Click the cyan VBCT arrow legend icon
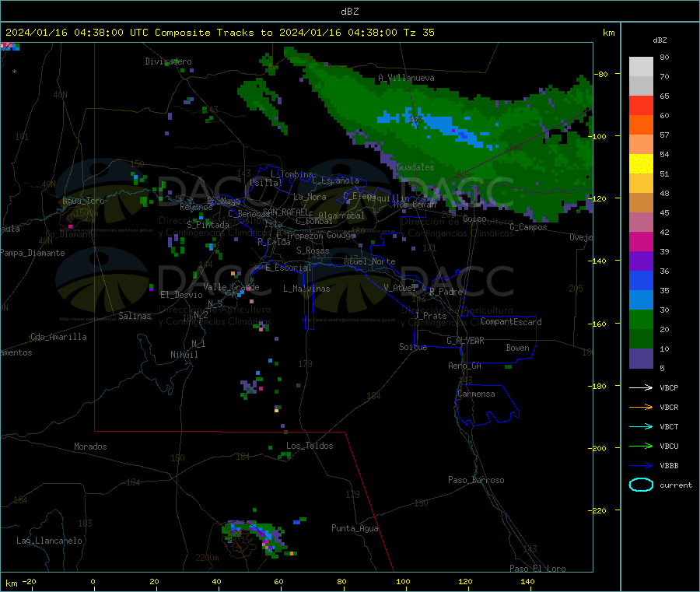This screenshot has width=700, height=592. [641, 426]
